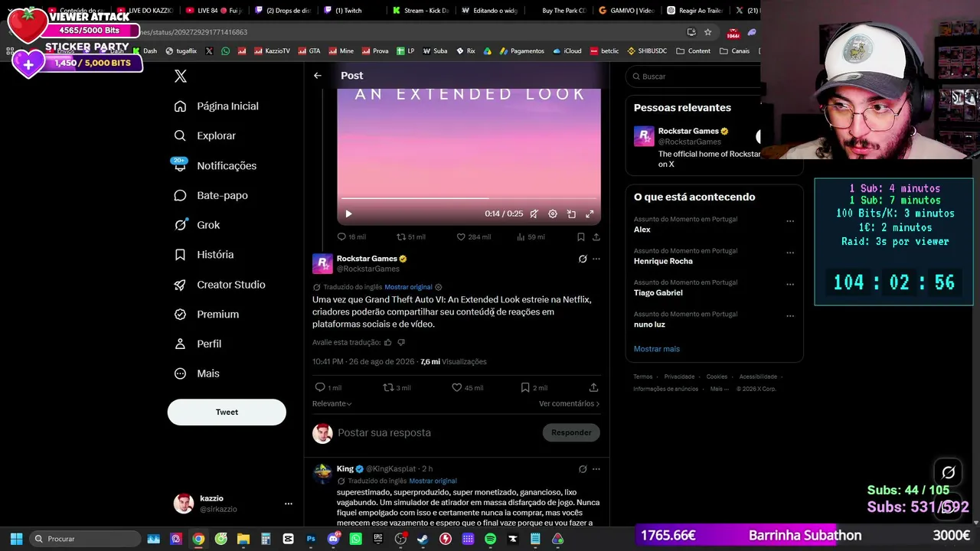The image size is (980, 551).
Task: Open the GTA bookmark
Action: click(309, 51)
